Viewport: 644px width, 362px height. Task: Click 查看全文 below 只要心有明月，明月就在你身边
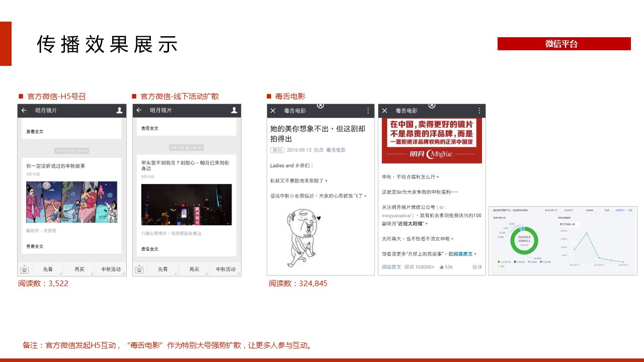click(150, 249)
